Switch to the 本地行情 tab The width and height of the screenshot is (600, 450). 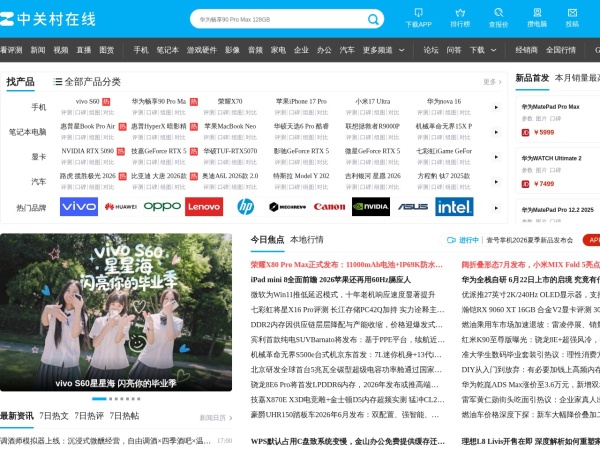[307, 240]
